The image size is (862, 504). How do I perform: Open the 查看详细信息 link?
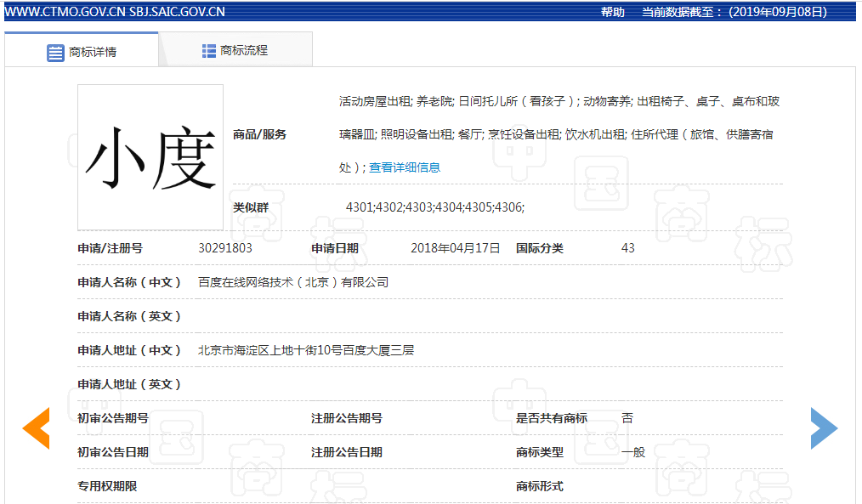point(405,167)
